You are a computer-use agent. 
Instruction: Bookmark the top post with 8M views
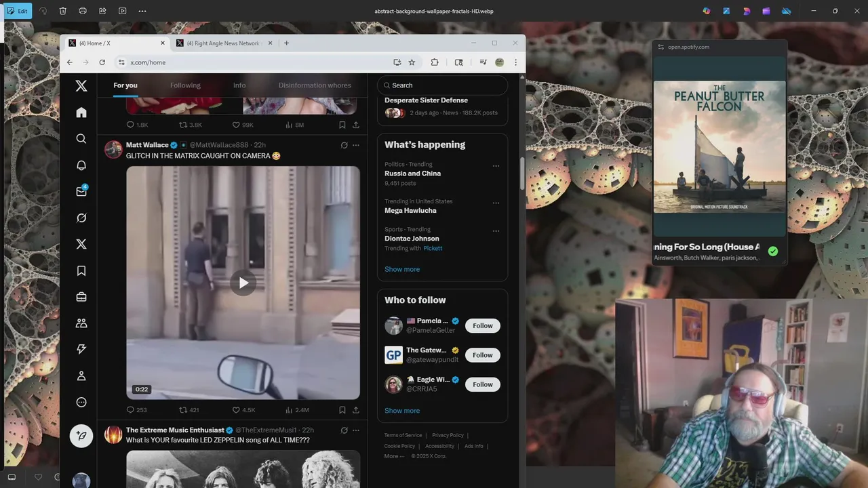click(x=342, y=125)
